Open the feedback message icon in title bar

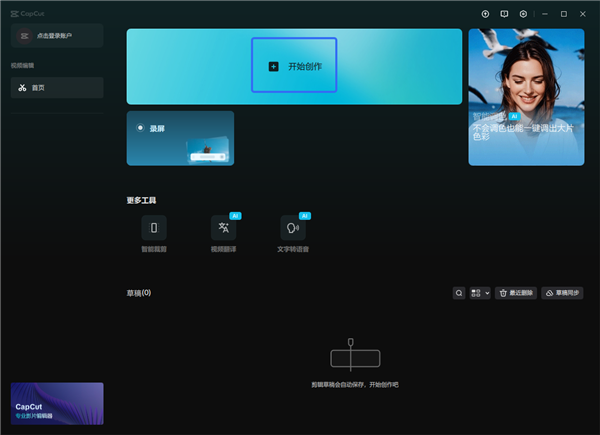504,14
